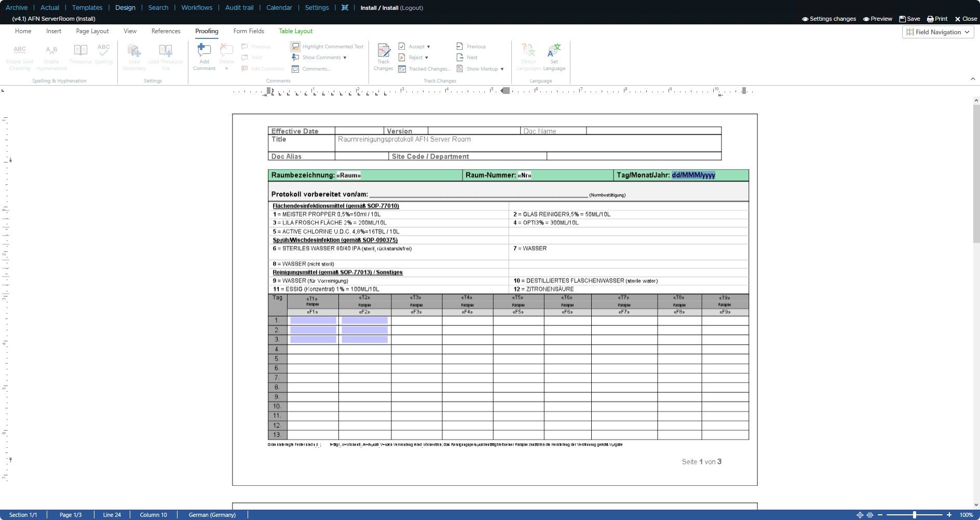Open the Comments pane icon

295,69
